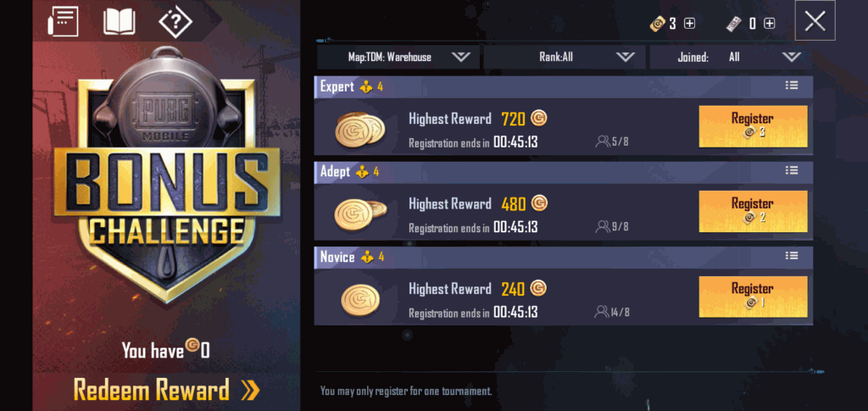This screenshot has width=868, height=411.
Task: Open the records notepad icon
Action: (x=63, y=21)
